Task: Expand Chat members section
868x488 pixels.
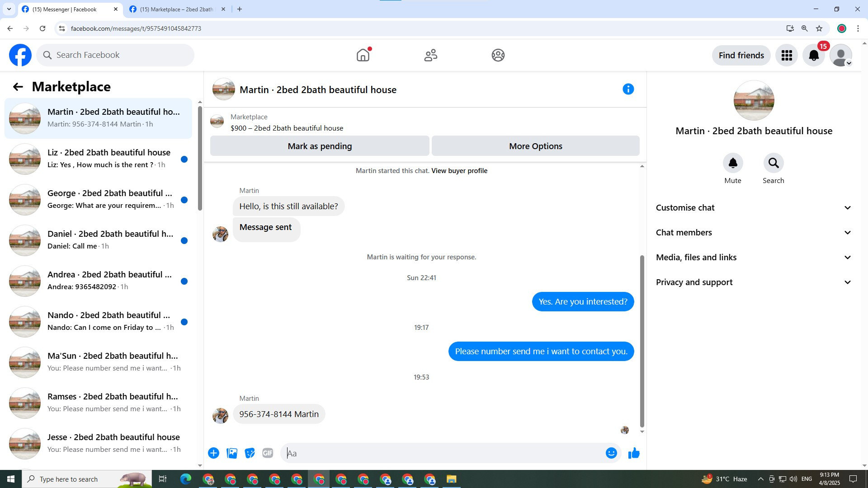Action: 754,233
